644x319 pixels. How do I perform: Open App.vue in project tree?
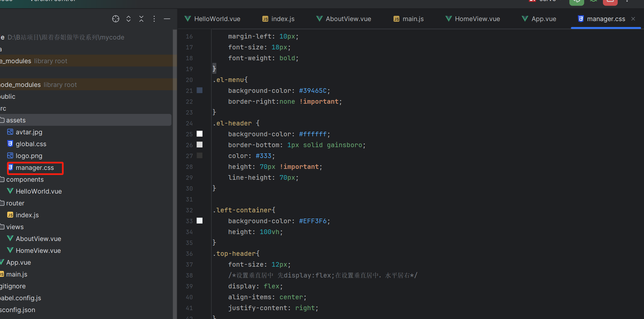coord(18,262)
